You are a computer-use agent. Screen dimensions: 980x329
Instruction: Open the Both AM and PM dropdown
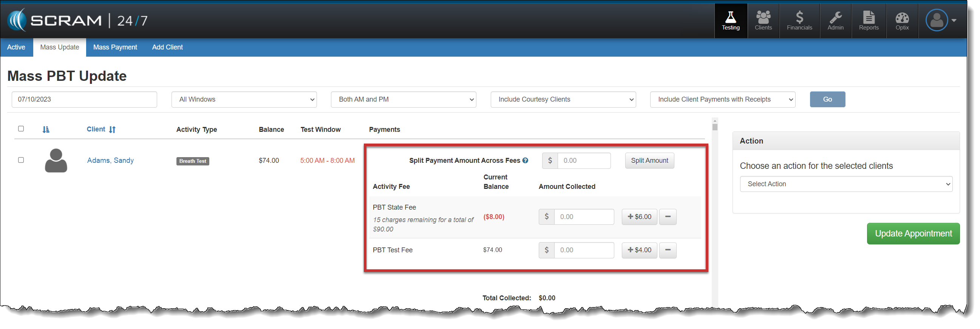(403, 100)
